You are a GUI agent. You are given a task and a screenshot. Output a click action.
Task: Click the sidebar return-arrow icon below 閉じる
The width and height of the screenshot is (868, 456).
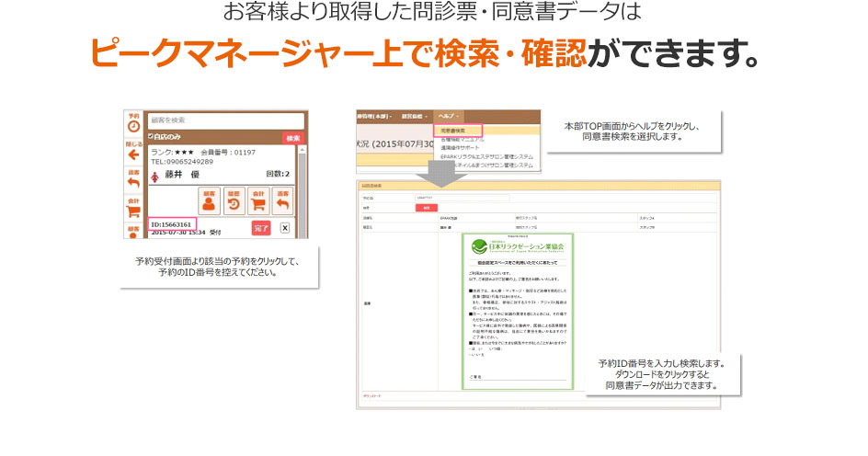point(134,183)
